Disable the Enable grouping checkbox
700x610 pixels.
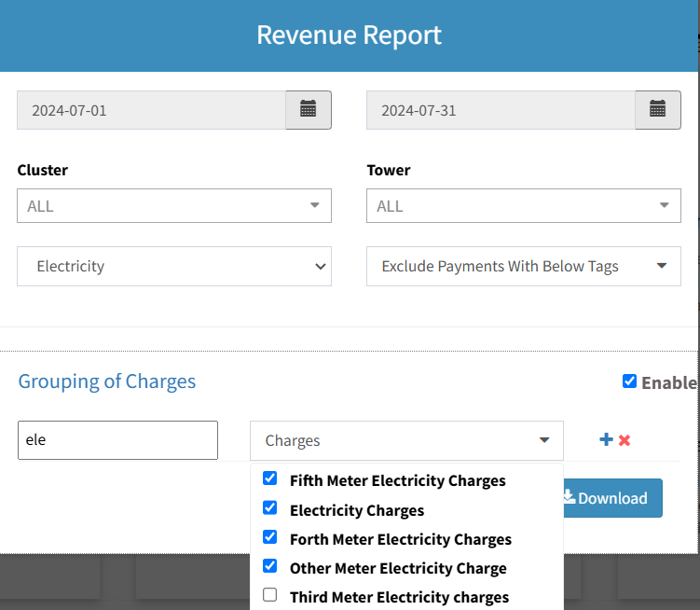click(x=629, y=381)
